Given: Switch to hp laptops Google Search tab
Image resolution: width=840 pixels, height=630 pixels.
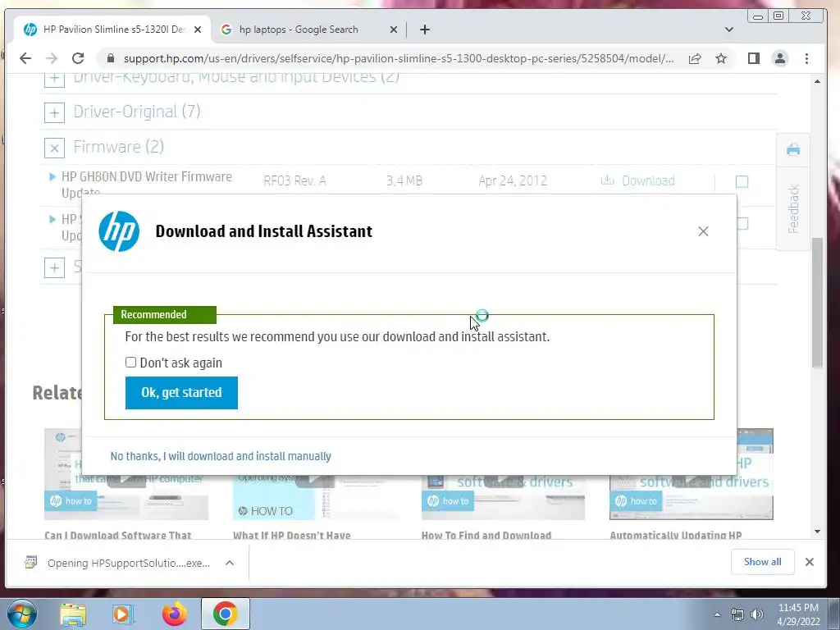Looking at the screenshot, I should click(x=308, y=30).
